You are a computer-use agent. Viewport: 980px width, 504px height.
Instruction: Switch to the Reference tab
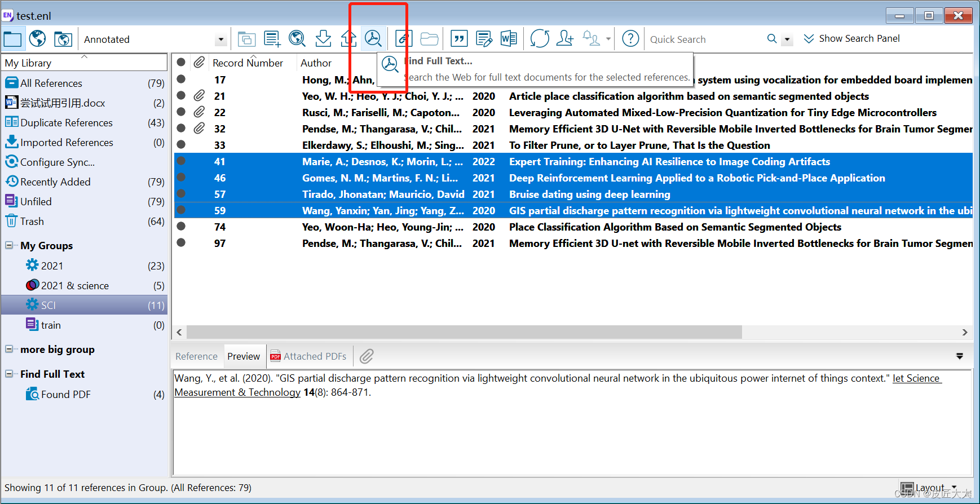point(196,356)
